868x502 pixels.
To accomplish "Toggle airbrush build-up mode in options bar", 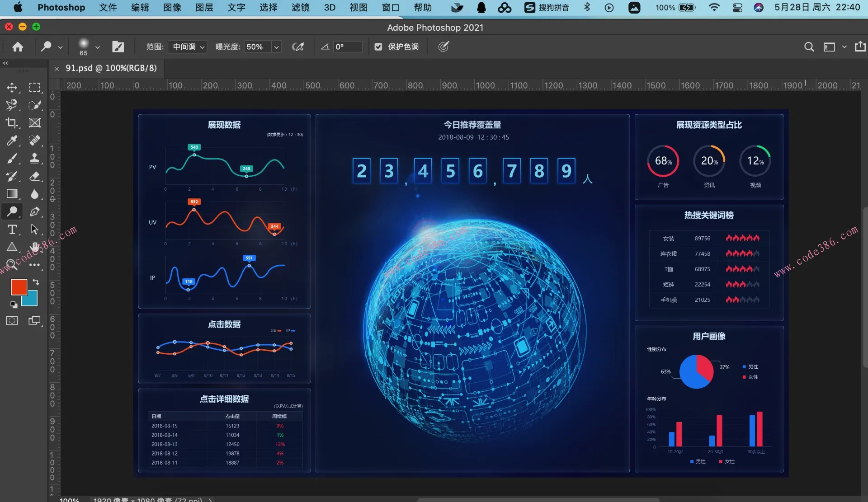I will [x=298, y=47].
